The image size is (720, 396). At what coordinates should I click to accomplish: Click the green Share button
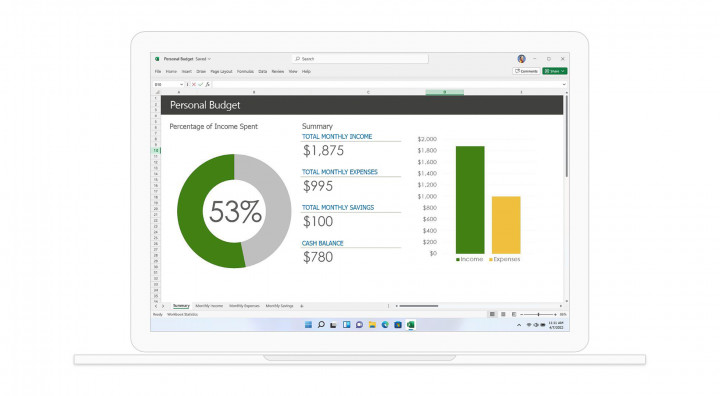[x=555, y=71]
